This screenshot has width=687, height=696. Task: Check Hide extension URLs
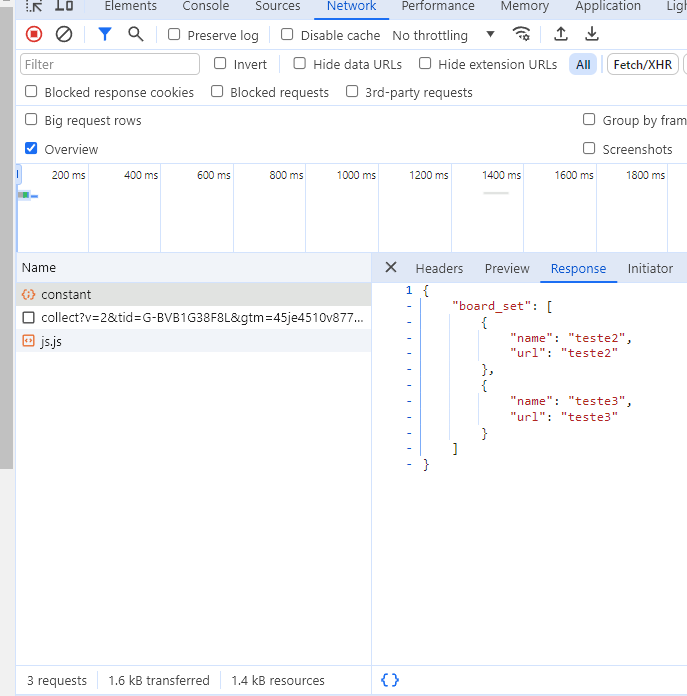[x=425, y=63]
